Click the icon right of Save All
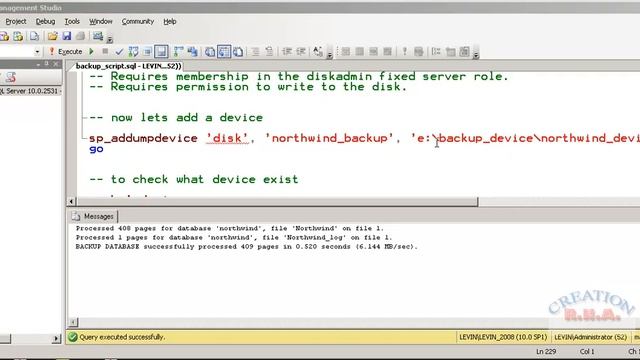 tap(98, 36)
